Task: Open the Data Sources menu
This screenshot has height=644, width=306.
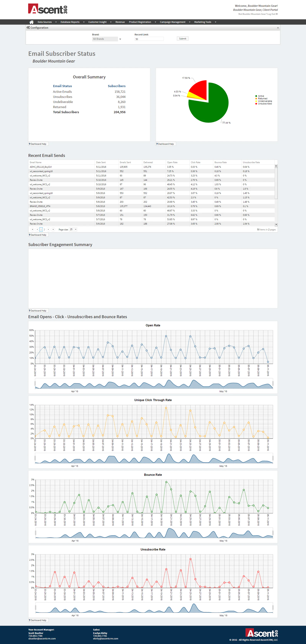Action: coord(45,22)
